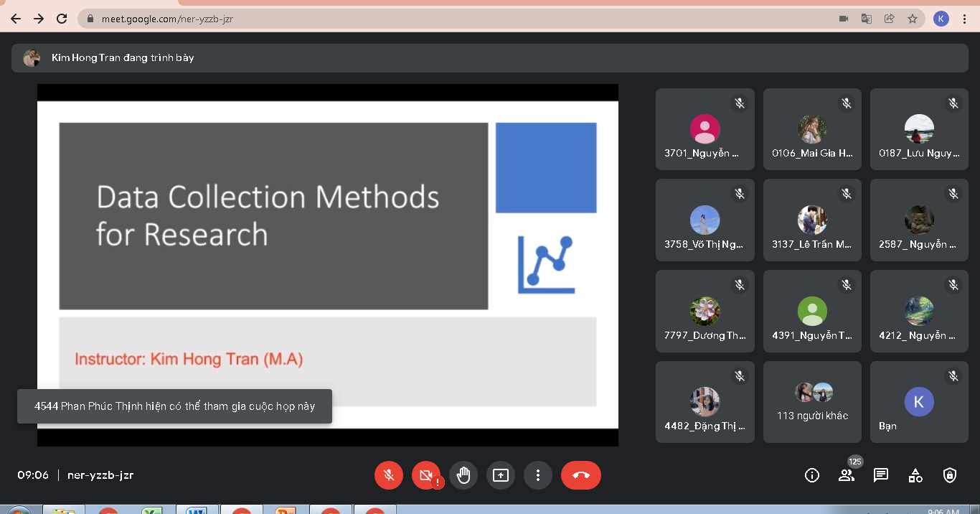Select participant tile 3758_Võ Thị Ng

tap(705, 220)
